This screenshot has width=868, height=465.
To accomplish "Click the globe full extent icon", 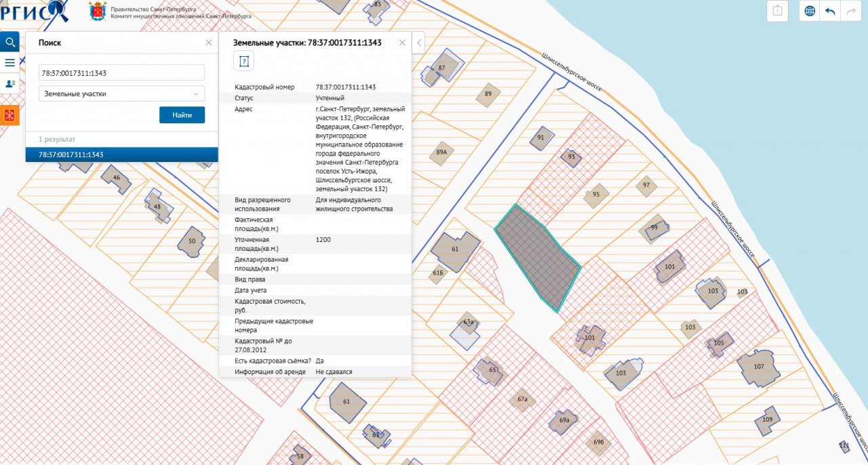I will (810, 11).
